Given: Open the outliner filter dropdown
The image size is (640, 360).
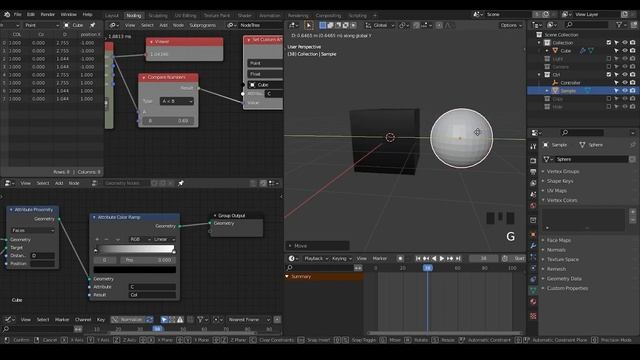Looking at the screenshot, I should tap(621, 25).
